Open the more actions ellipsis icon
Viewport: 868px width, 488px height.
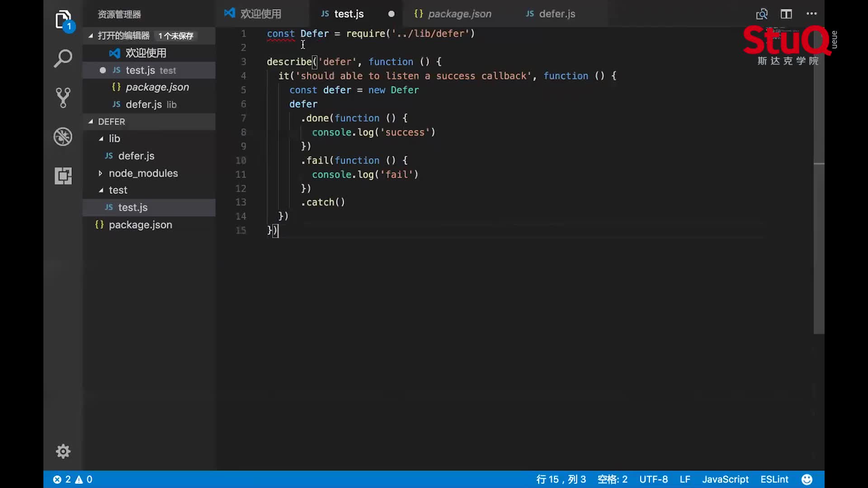(x=811, y=14)
